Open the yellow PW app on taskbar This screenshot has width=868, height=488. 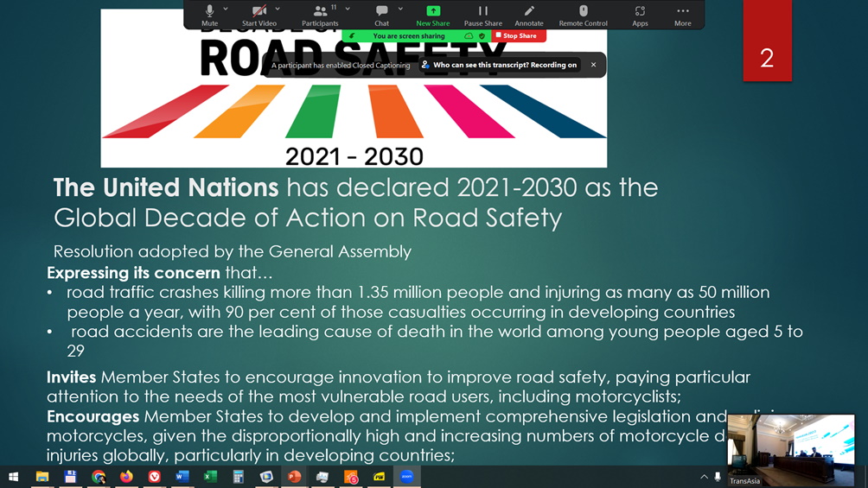379,477
